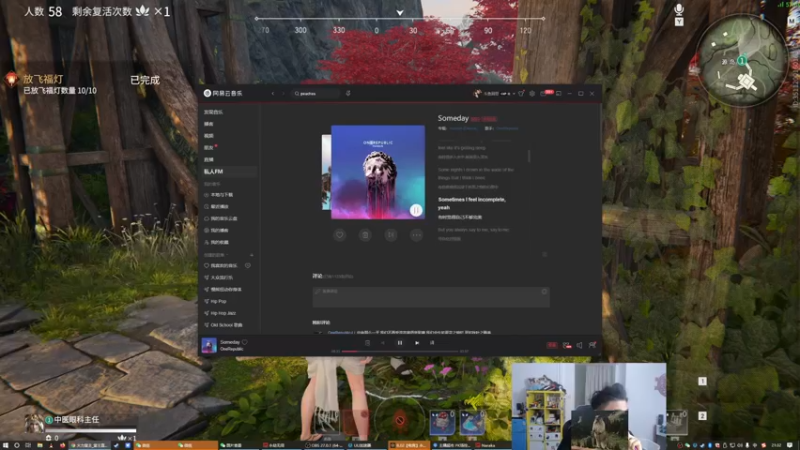Image resolution: width=800 pixels, height=450 pixels.
Task: Skip to next track in bottom bar
Action: coord(417,343)
